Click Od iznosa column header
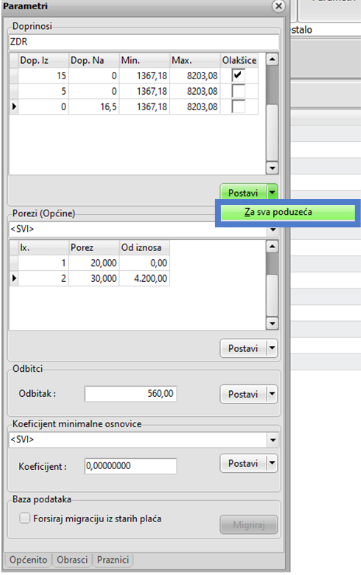 pos(145,248)
